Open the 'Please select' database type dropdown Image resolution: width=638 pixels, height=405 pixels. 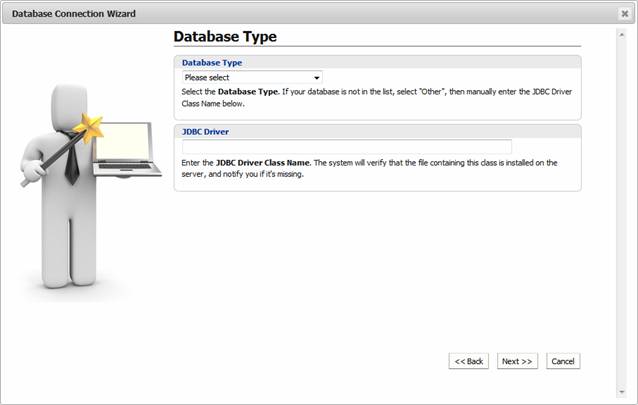(x=250, y=77)
